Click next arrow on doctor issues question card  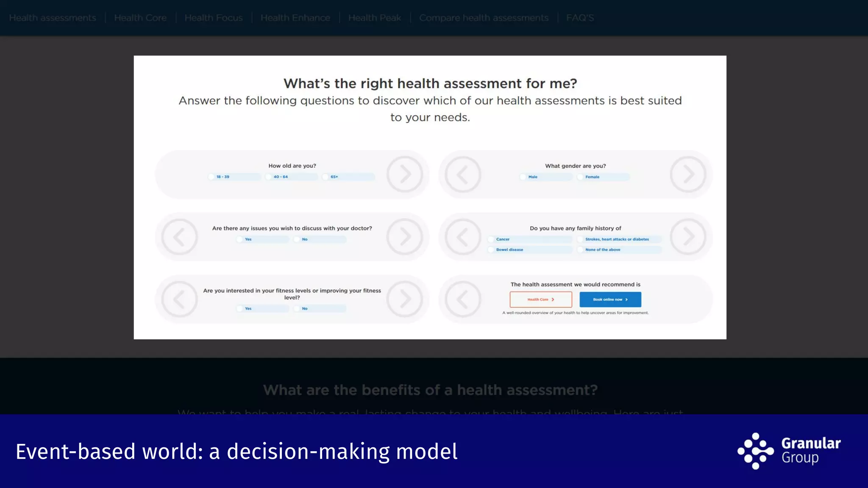[x=405, y=236]
